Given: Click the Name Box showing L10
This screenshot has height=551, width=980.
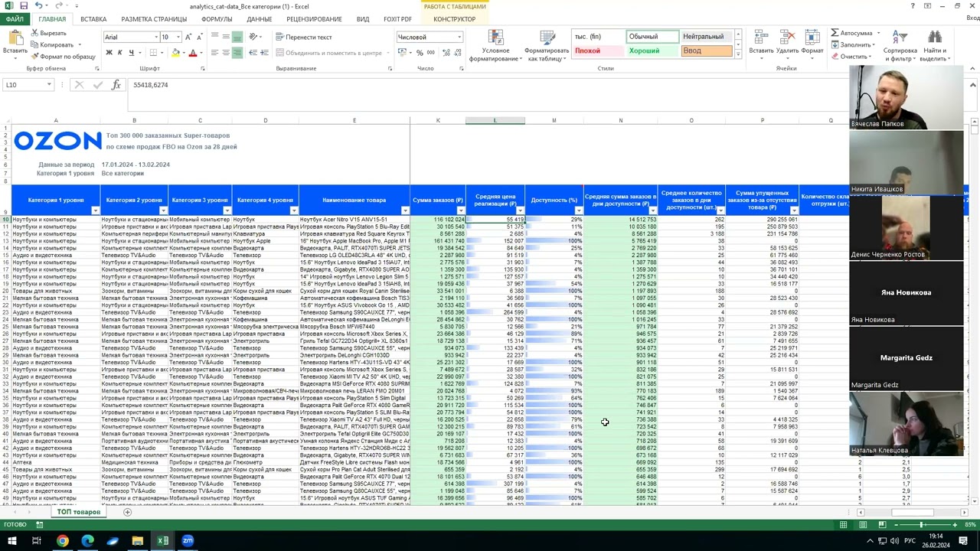Looking at the screenshot, I should 24,85.
